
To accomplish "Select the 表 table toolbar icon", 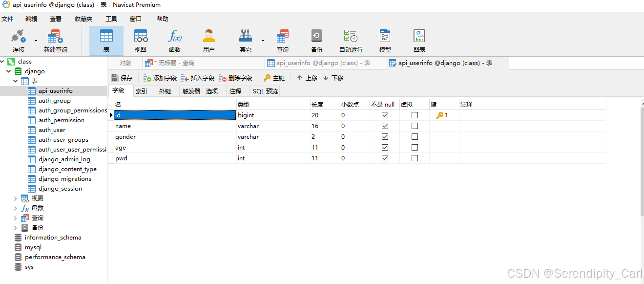I will [106, 36].
